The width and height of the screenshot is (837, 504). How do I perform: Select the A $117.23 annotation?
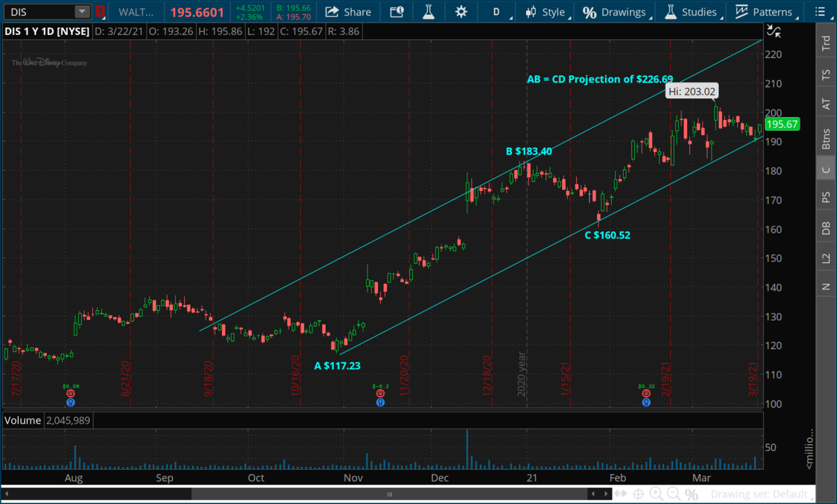pyautogui.click(x=338, y=365)
